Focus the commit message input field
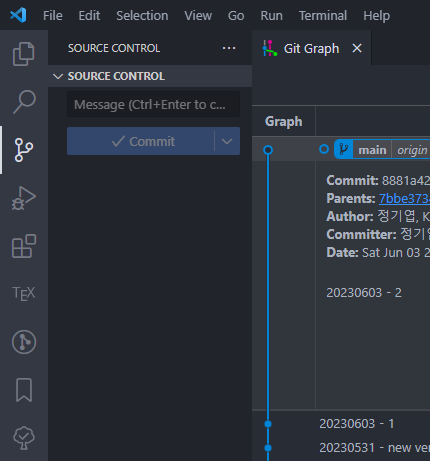 click(153, 104)
